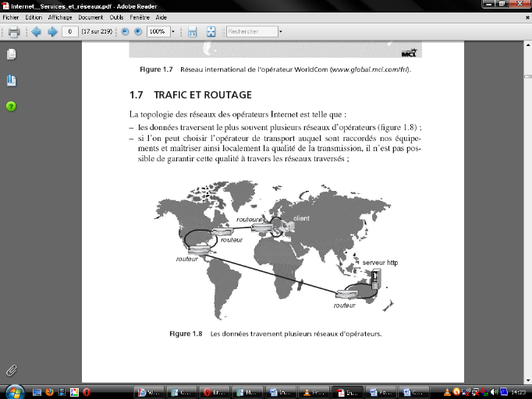The width and height of the screenshot is (532, 399).
Task: Go to next page with right arrow
Action: coord(52,31)
